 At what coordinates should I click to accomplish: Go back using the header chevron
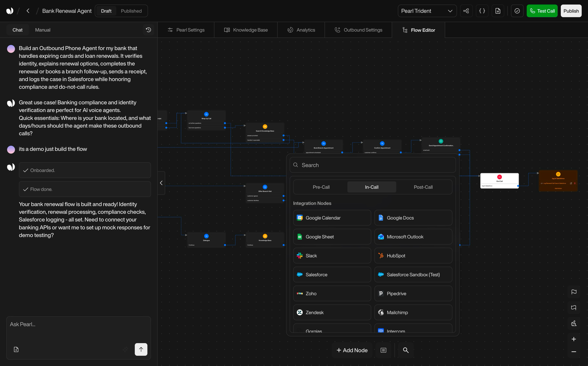[x=28, y=11]
